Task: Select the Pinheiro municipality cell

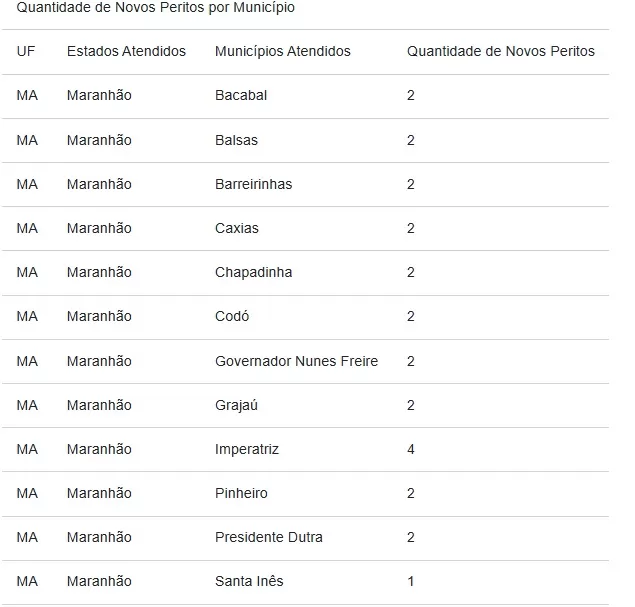Action: tap(241, 493)
